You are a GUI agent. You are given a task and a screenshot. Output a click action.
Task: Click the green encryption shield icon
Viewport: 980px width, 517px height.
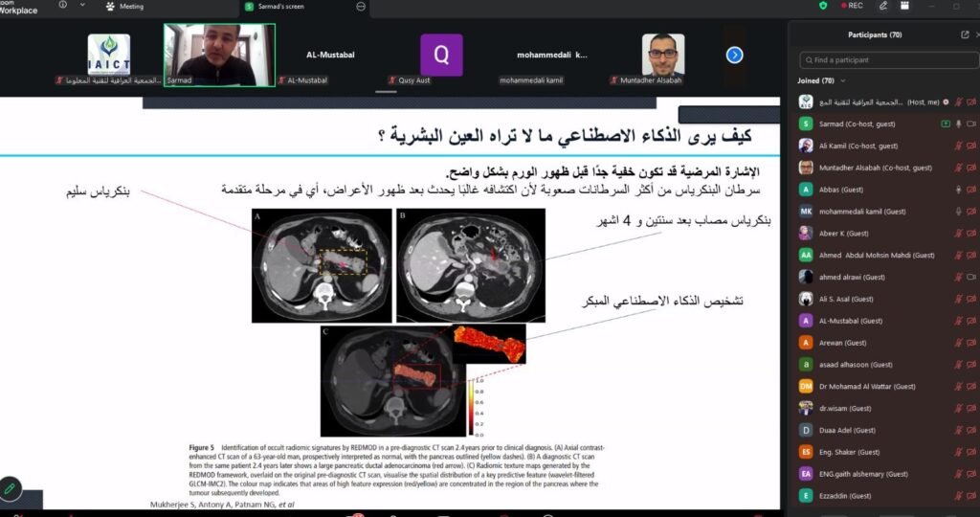coord(823,6)
